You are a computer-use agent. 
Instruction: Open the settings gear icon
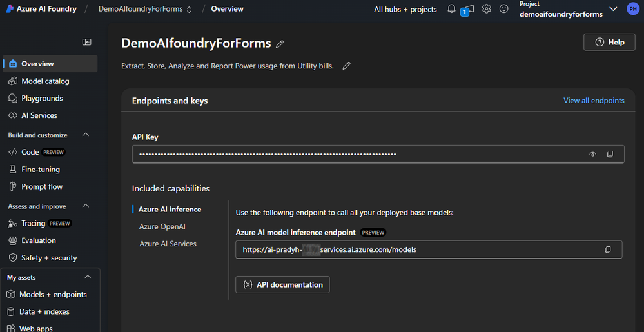487,8
